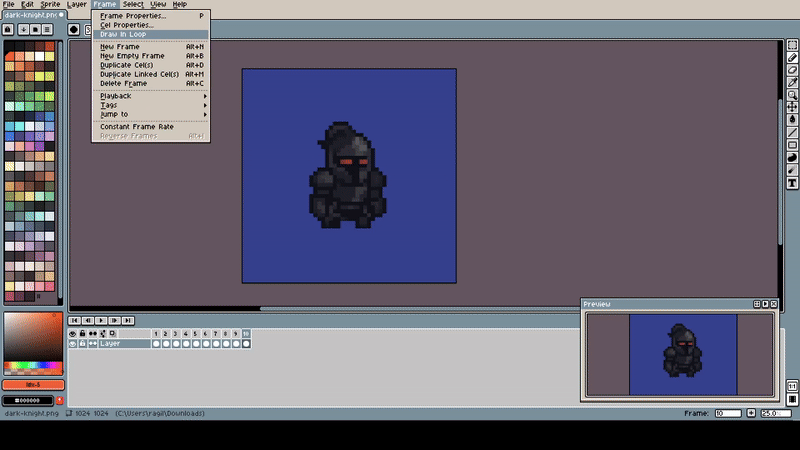Click the timeline Play button
800x450 pixels.
[101, 320]
